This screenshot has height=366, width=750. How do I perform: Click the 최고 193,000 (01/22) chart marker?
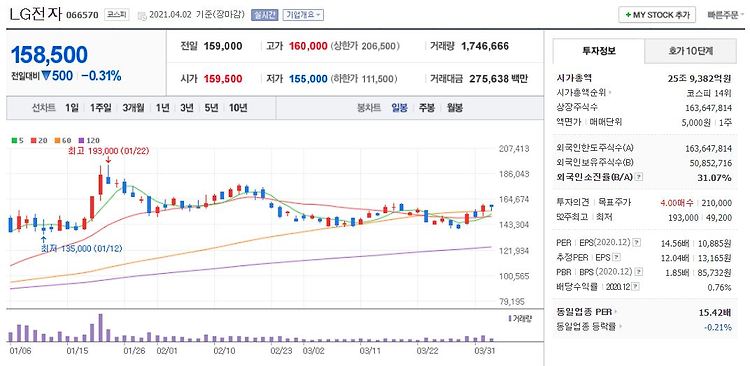(x=109, y=151)
